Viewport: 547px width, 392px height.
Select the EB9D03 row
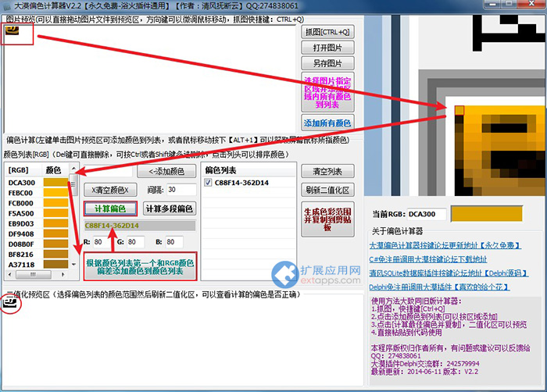(x=38, y=223)
